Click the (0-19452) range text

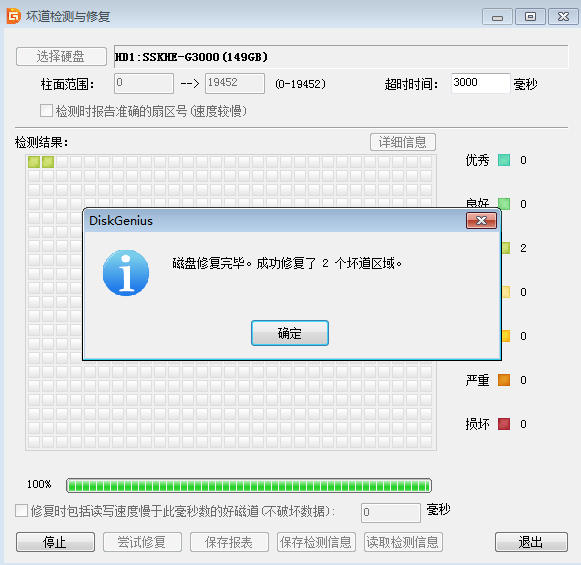pos(301,84)
